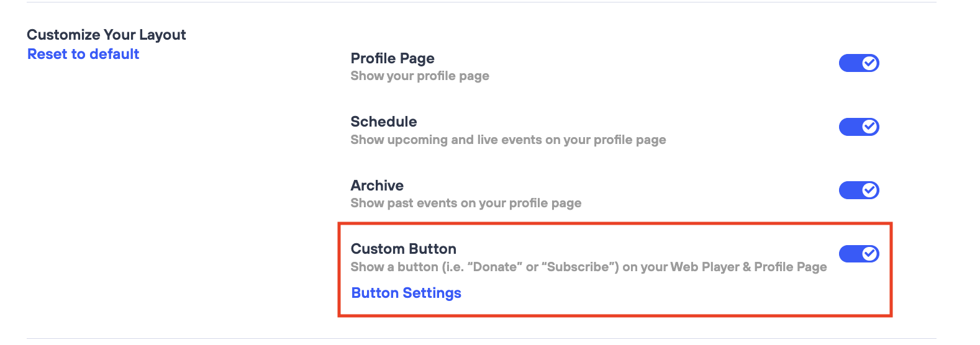980x345 pixels.
Task: Click the Archive option title
Action: (377, 186)
